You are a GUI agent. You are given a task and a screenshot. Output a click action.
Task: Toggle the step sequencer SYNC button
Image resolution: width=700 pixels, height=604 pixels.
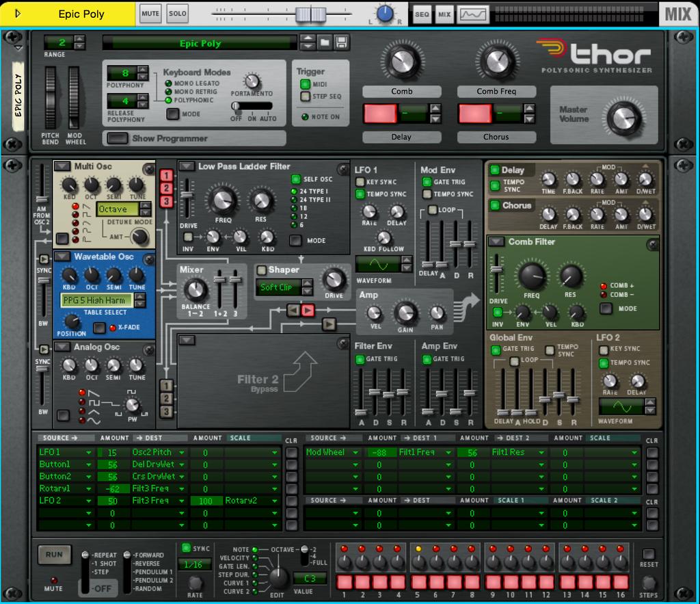pyautogui.click(x=186, y=548)
